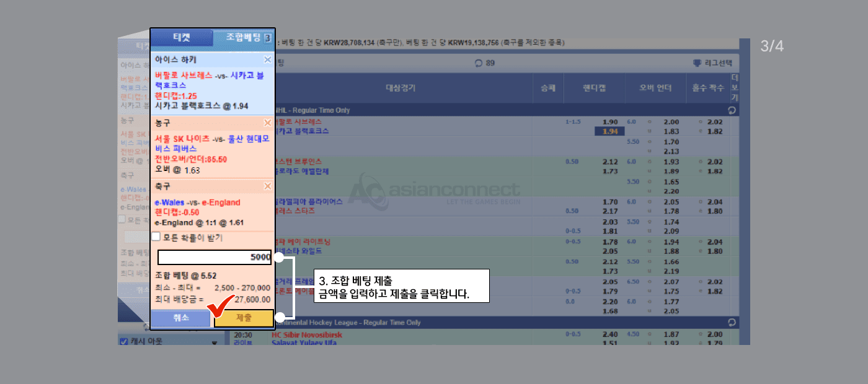This screenshot has width=868, height=384.
Task: Click the bet amount field showing 5000
Action: pos(215,257)
